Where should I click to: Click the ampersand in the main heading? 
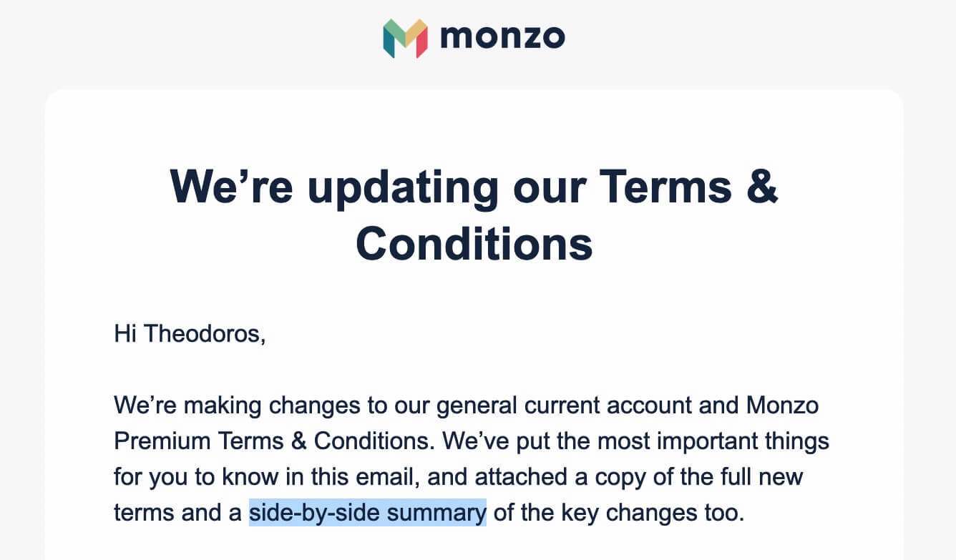pos(761,186)
